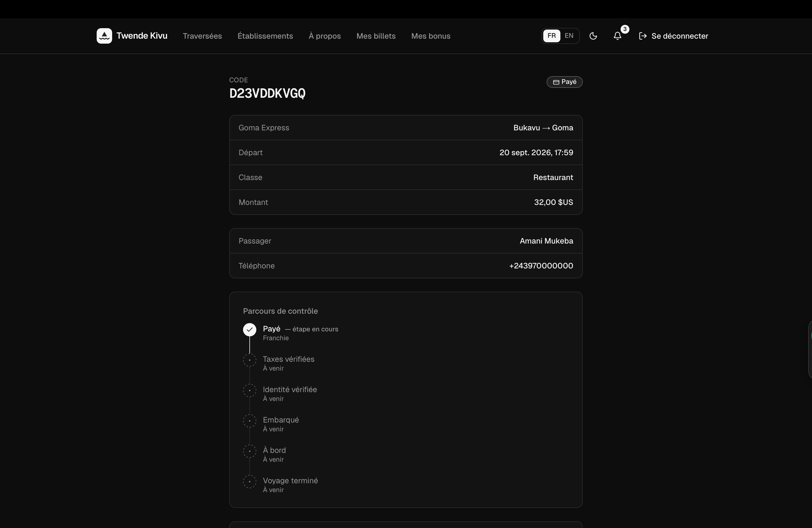Click the À bord step circle
This screenshot has height=528, width=812.
pyautogui.click(x=249, y=451)
